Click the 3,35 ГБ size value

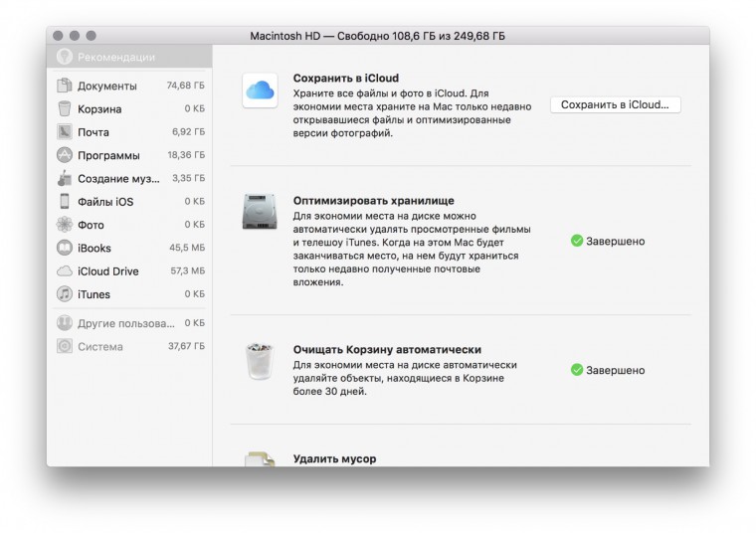189,178
